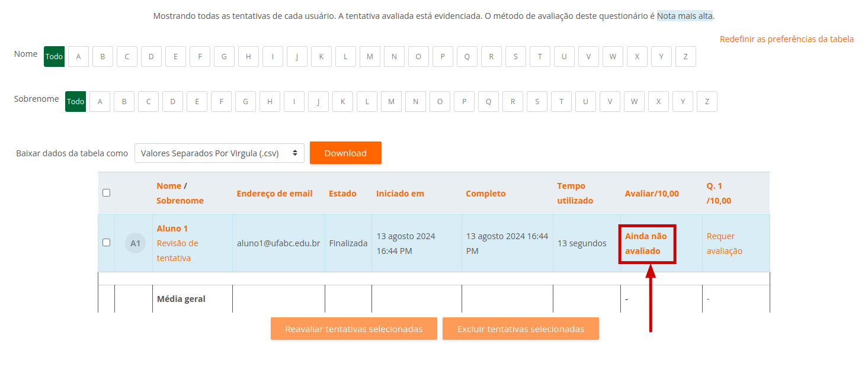
Task: Click the Download button
Action: click(x=345, y=153)
